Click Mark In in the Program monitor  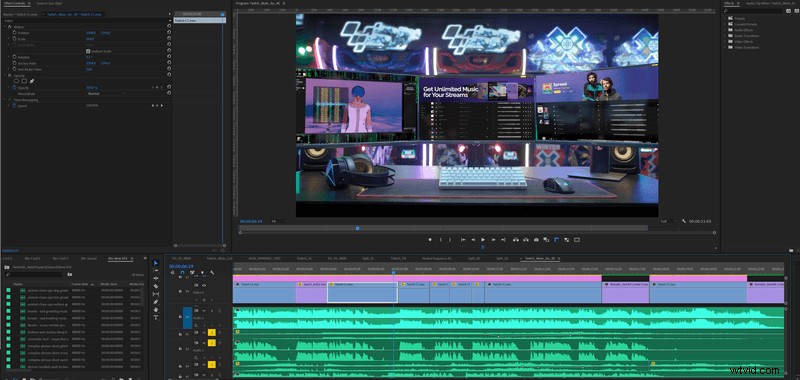pos(441,239)
